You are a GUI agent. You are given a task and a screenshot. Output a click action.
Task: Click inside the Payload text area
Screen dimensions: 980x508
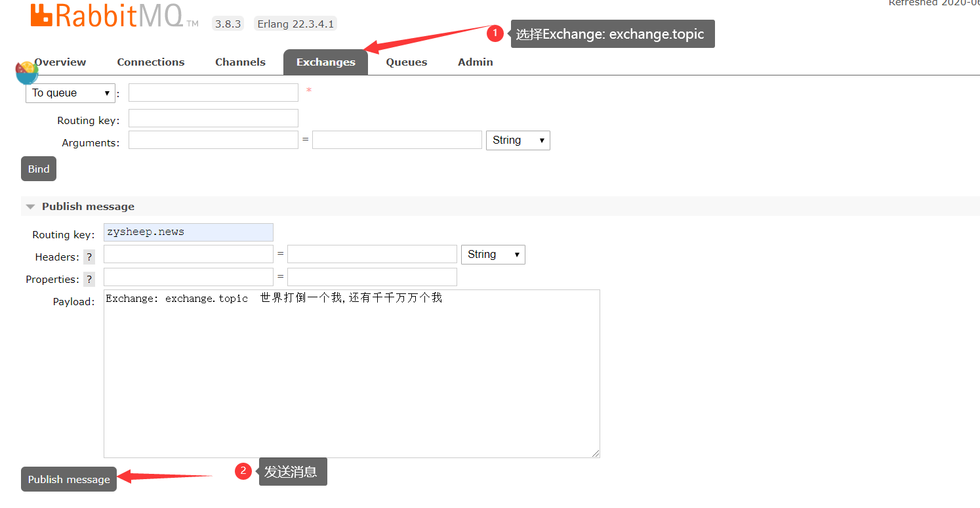click(x=352, y=373)
